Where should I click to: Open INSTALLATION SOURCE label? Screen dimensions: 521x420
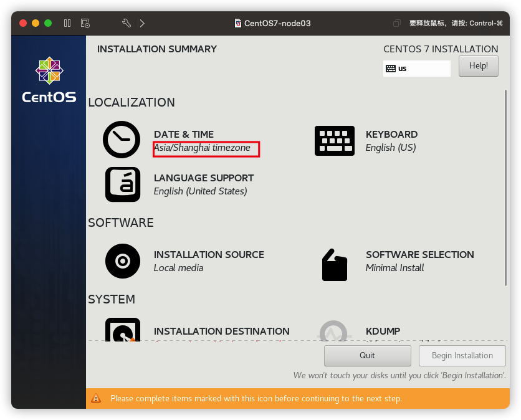point(209,254)
